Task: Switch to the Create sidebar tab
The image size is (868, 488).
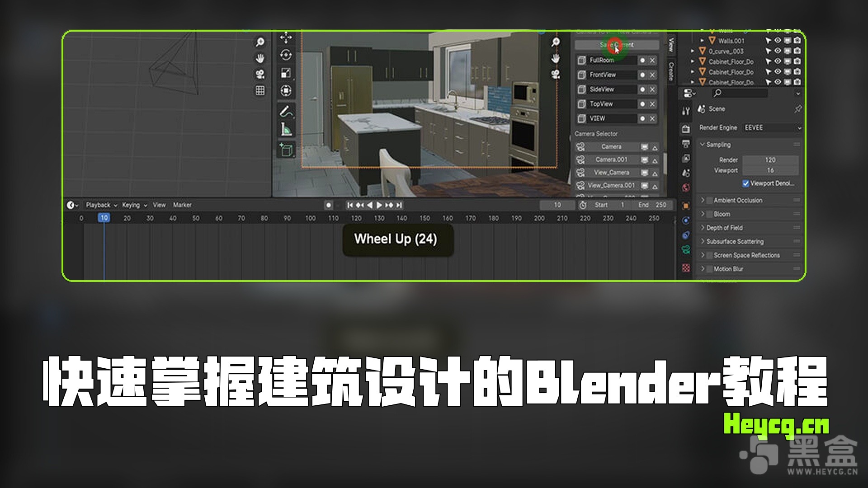Action: pos(671,71)
